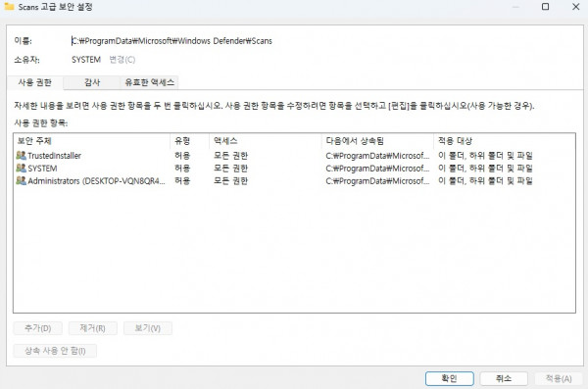This screenshot has height=389, width=588.
Task: Click 허용 type in TrustedInstaller row
Action: [182, 155]
